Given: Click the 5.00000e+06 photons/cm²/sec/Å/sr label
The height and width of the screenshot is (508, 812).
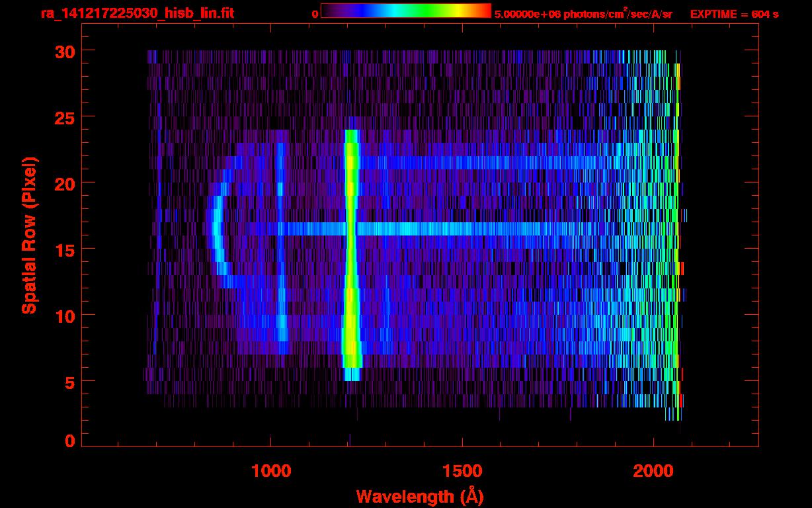Looking at the screenshot, I should tap(583, 13).
